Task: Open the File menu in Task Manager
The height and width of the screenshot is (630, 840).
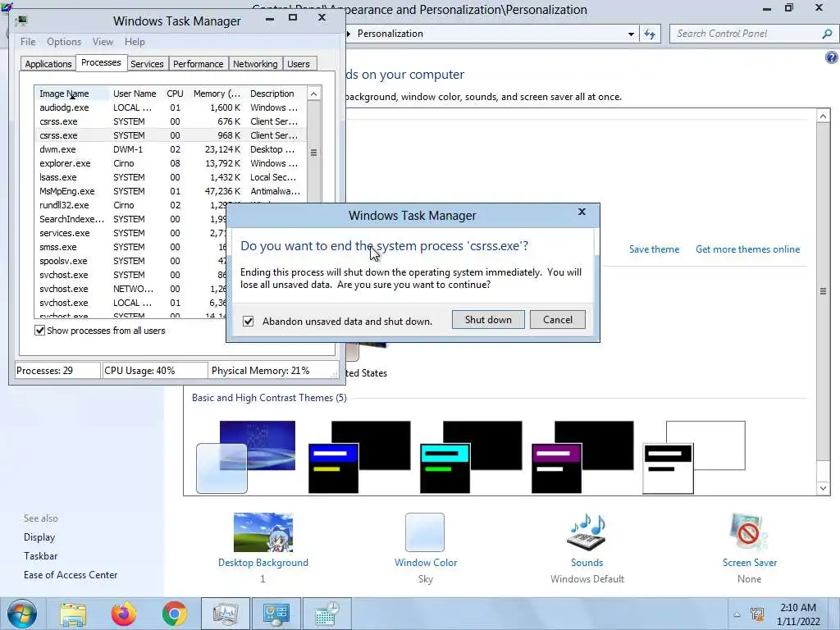Action: pyautogui.click(x=28, y=42)
